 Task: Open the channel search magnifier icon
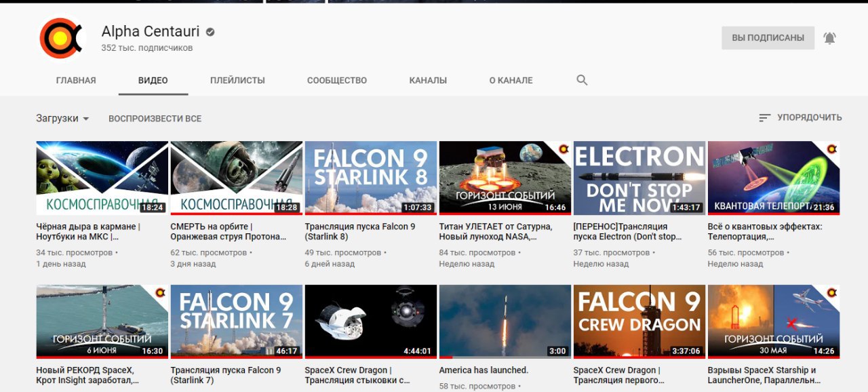(x=582, y=80)
